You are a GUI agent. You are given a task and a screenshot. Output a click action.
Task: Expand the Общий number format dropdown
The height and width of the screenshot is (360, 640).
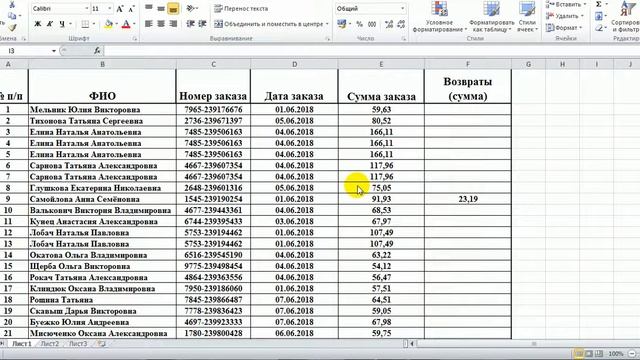click(402, 8)
